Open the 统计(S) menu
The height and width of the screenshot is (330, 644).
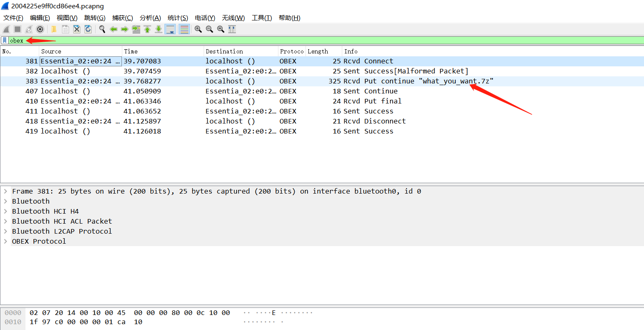pos(177,18)
